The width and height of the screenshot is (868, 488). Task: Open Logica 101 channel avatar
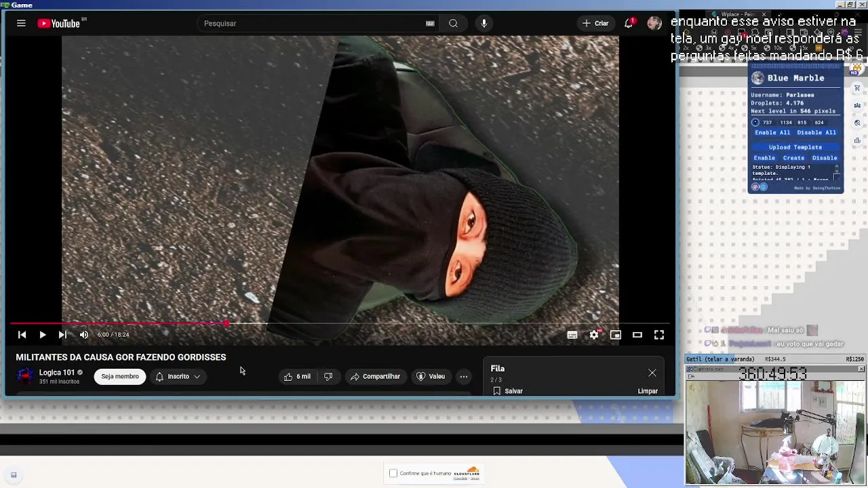tap(25, 376)
